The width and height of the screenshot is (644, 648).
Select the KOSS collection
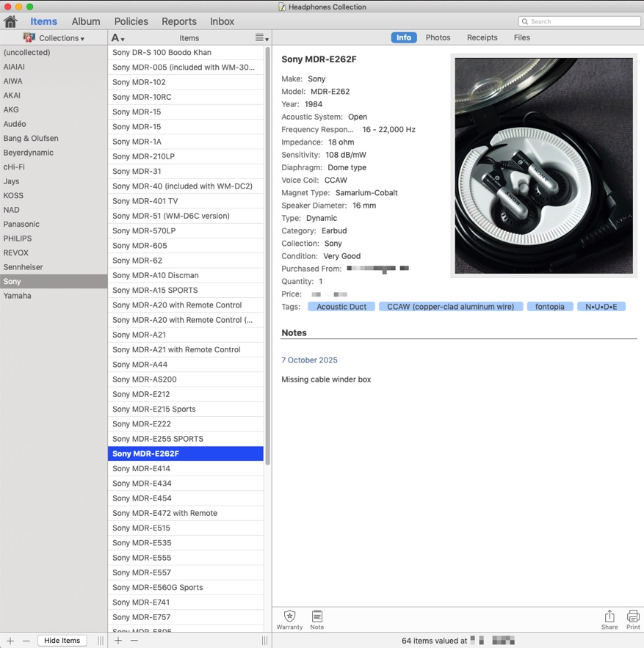pyautogui.click(x=54, y=195)
